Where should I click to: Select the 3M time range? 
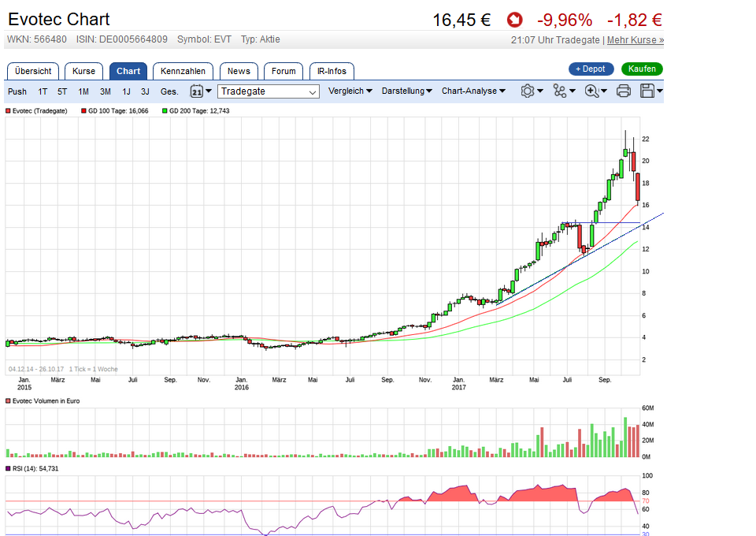pyautogui.click(x=105, y=91)
